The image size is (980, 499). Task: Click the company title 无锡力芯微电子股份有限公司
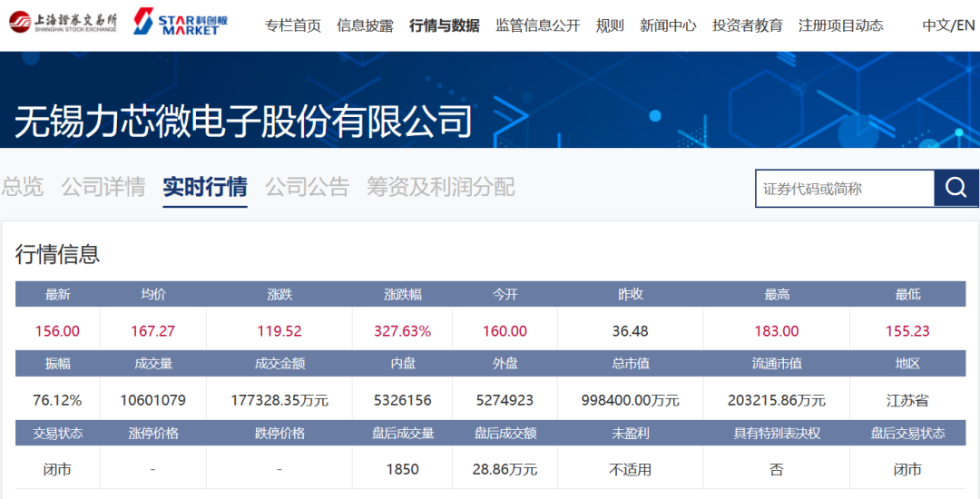243,121
